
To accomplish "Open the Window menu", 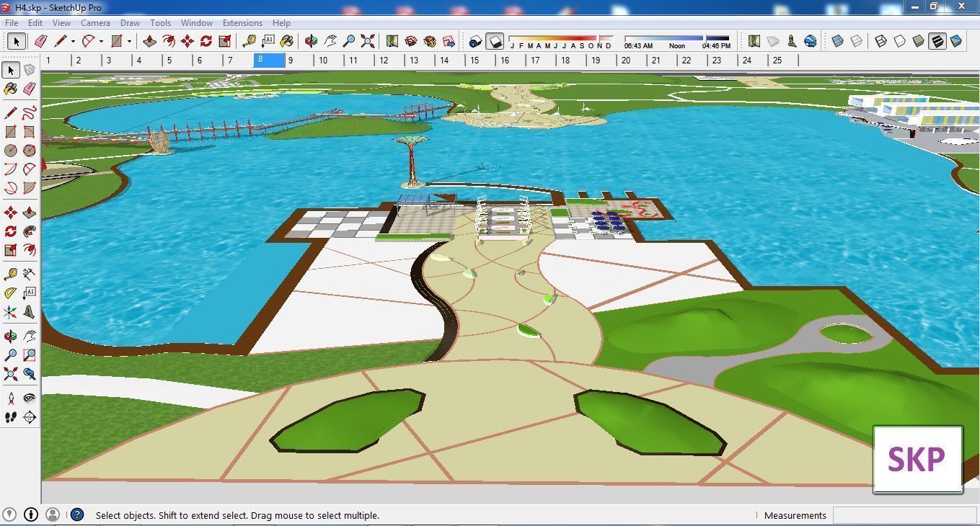I will pyautogui.click(x=196, y=22).
